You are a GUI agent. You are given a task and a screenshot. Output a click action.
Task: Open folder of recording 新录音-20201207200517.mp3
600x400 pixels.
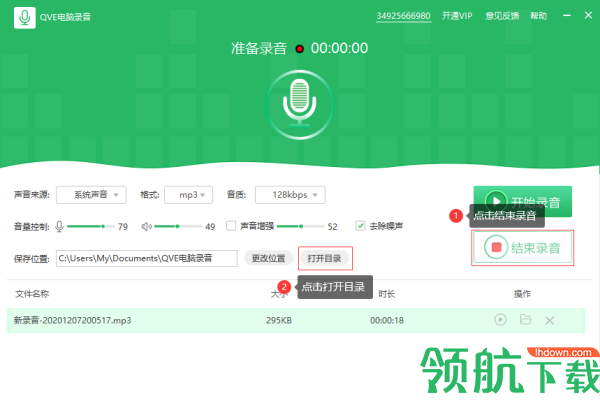pyautogui.click(x=525, y=319)
